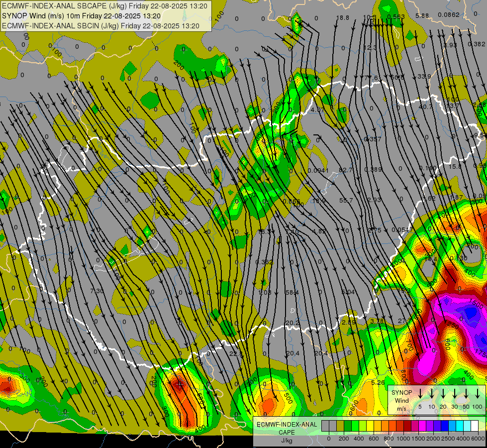Click the map value 82.7
Viewport: 487px width, 448px height.
point(345,170)
